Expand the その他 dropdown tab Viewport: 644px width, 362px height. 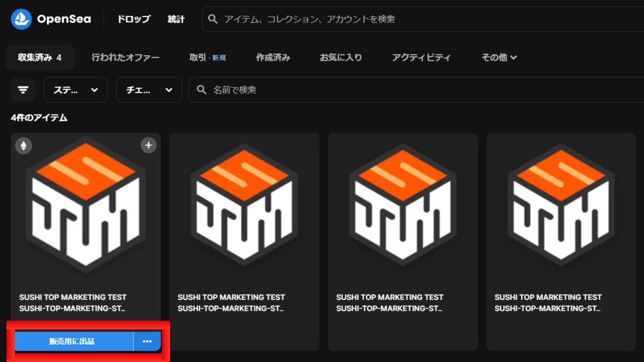[x=499, y=57]
